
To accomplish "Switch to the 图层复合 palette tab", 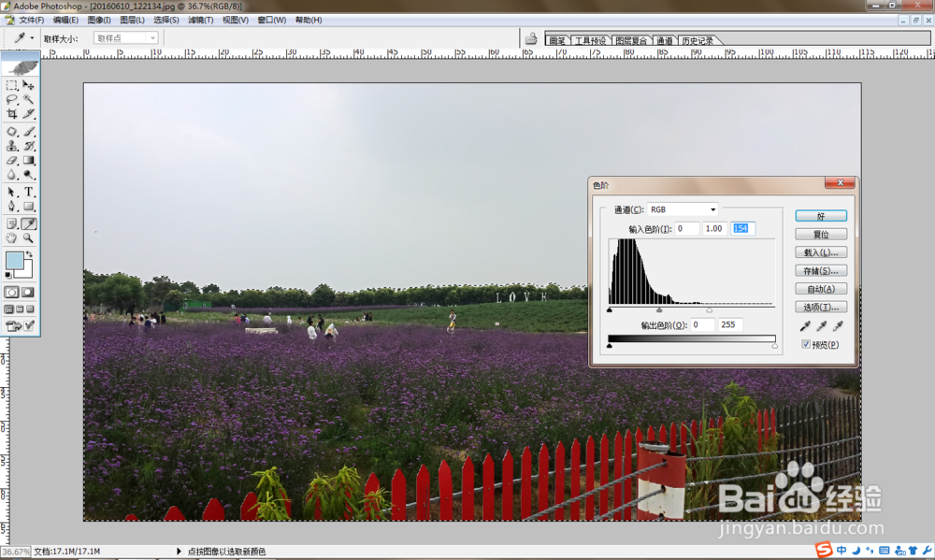I will (631, 40).
